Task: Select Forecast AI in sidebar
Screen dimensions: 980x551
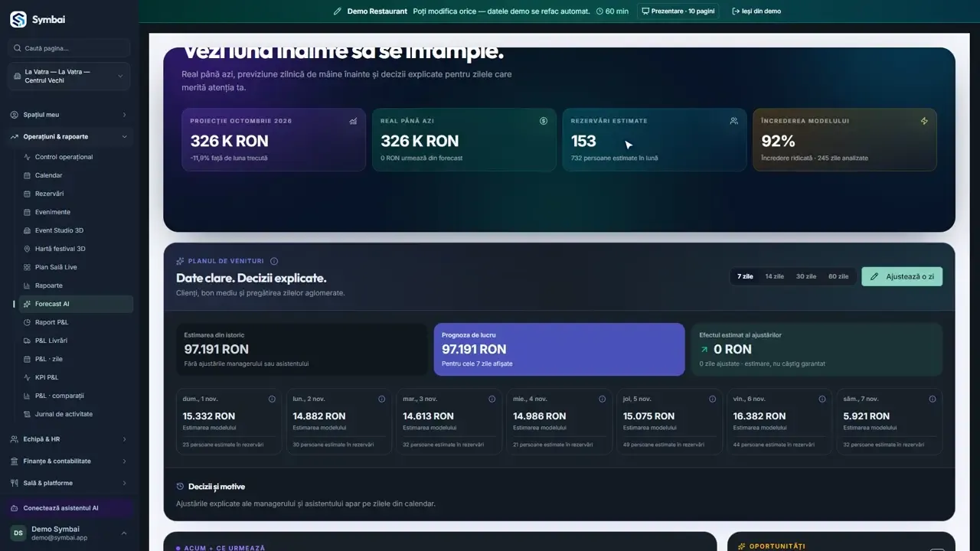Action: 76,304
